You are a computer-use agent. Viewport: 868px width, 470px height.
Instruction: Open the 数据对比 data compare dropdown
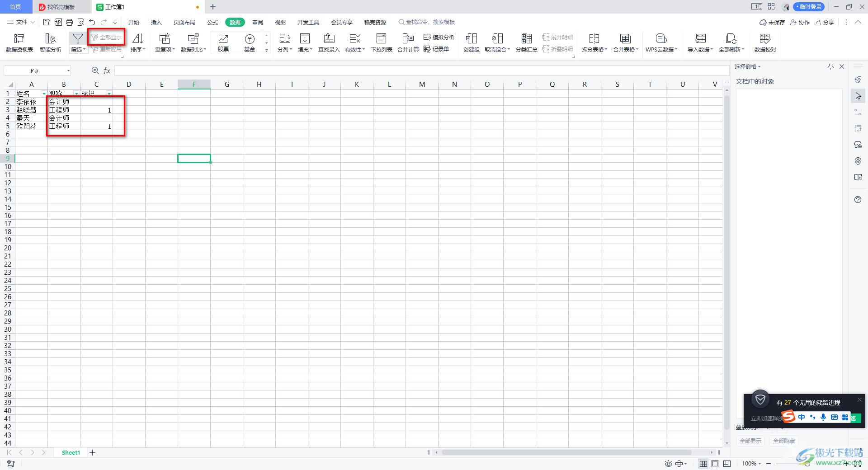pyautogui.click(x=193, y=43)
